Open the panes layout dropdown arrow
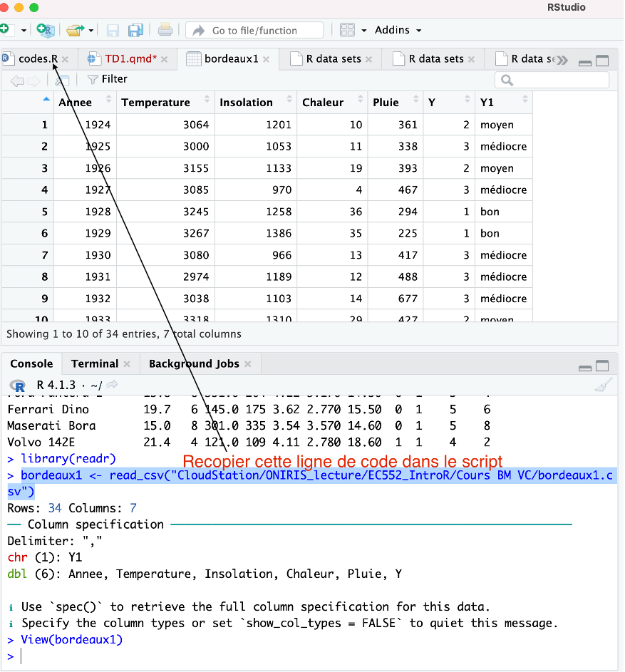The width and height of the screenshot is (625, 672). [x=364, y=31]
